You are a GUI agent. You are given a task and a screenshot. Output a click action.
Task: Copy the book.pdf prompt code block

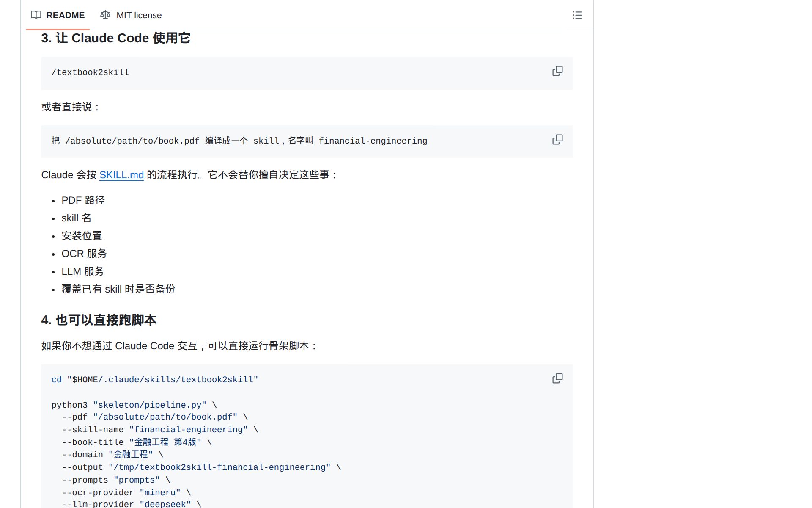[x=557, y=140]
